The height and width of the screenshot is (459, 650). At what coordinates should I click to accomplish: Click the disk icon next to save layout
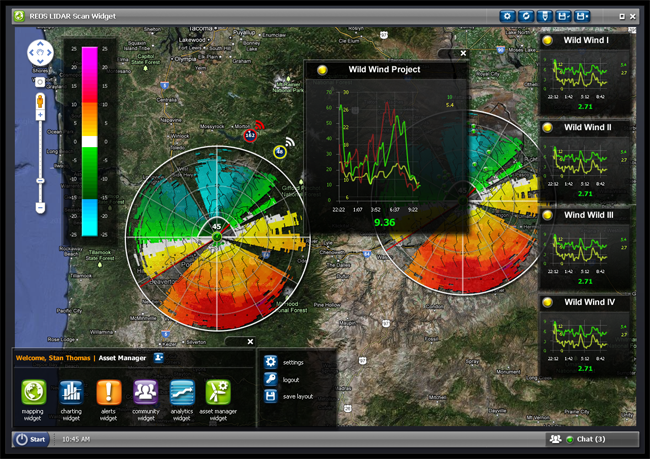click(x=270, y=396)
